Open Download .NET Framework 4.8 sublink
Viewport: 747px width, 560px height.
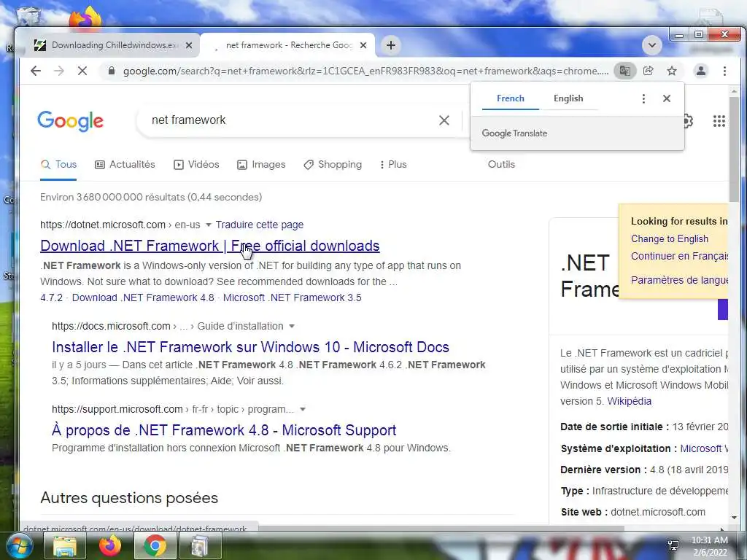pos(143,297)
